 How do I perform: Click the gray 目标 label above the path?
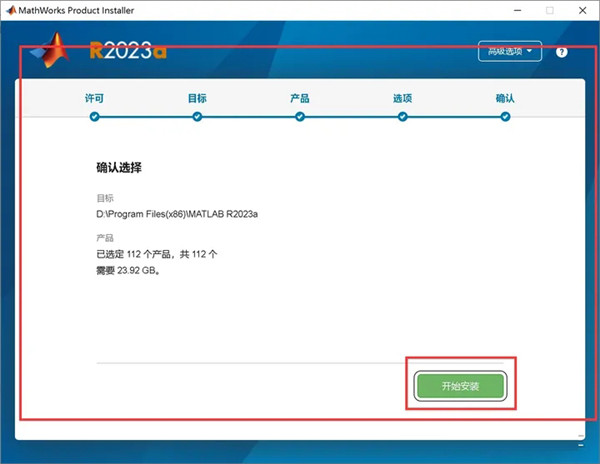105,198
